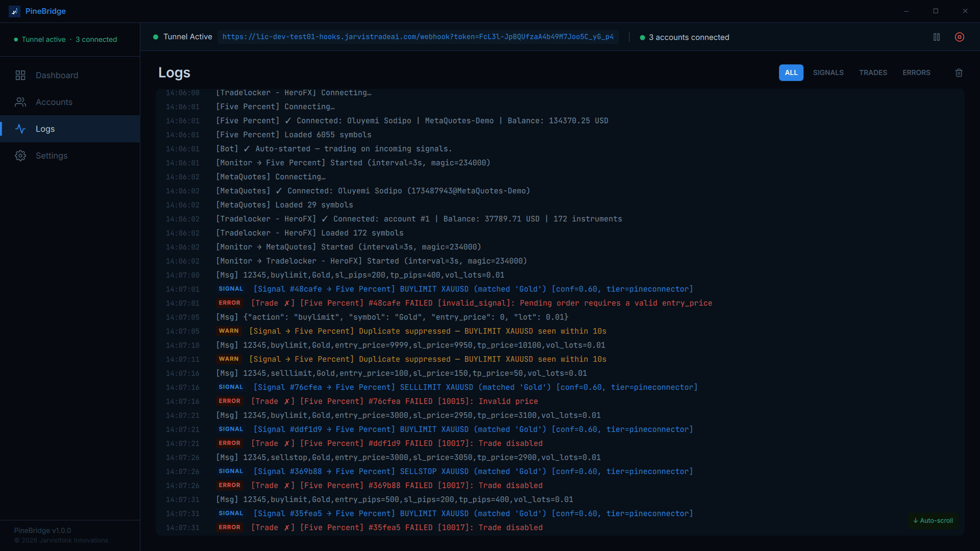
Task: Click the webhook URL field
Action: [418, 37]
